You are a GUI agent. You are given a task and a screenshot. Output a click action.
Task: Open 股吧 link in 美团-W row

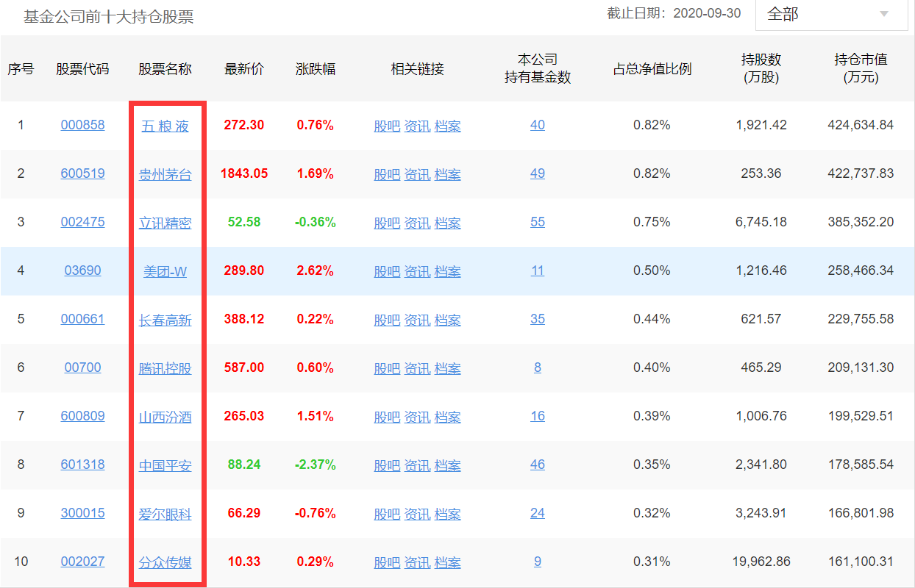387,271
